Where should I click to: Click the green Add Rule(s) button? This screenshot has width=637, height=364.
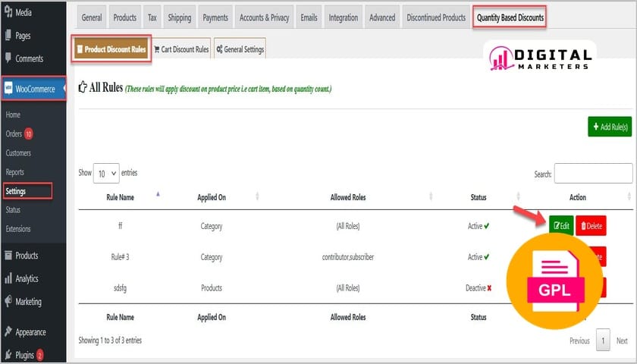point(609,127)
